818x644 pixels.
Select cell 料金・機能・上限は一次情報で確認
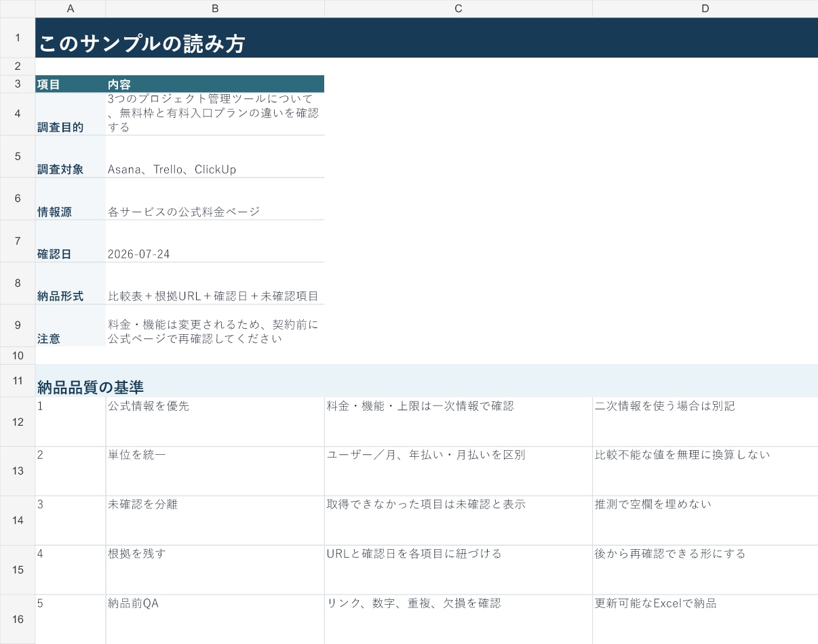click(x=459, y=422)
